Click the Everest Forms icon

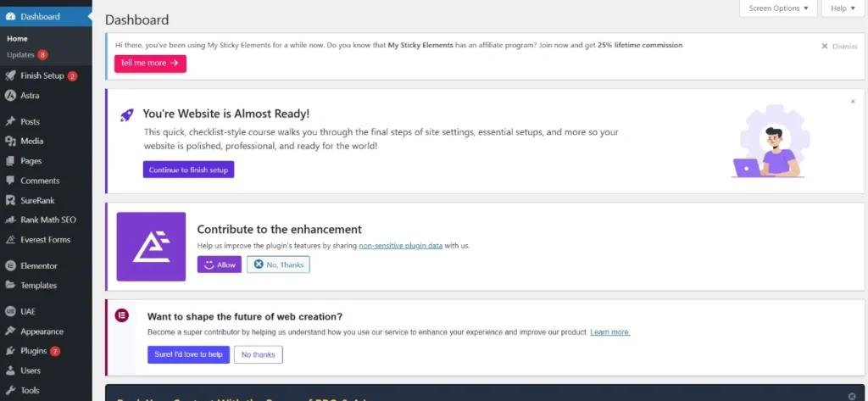[x=10, y=240]
